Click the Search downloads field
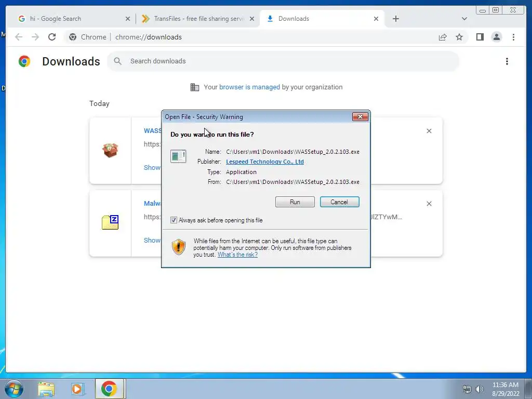The height and width of the screenshot is (399, 532). pos(283,61)
